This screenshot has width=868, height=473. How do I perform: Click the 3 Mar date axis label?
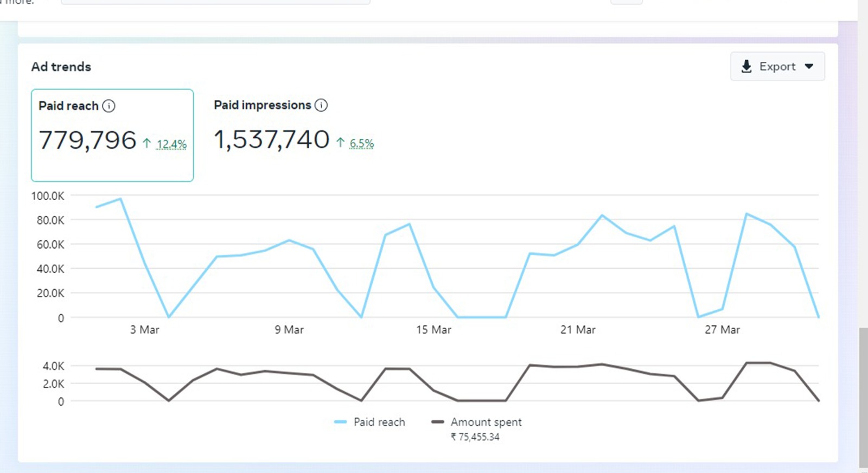pos(144,330)
